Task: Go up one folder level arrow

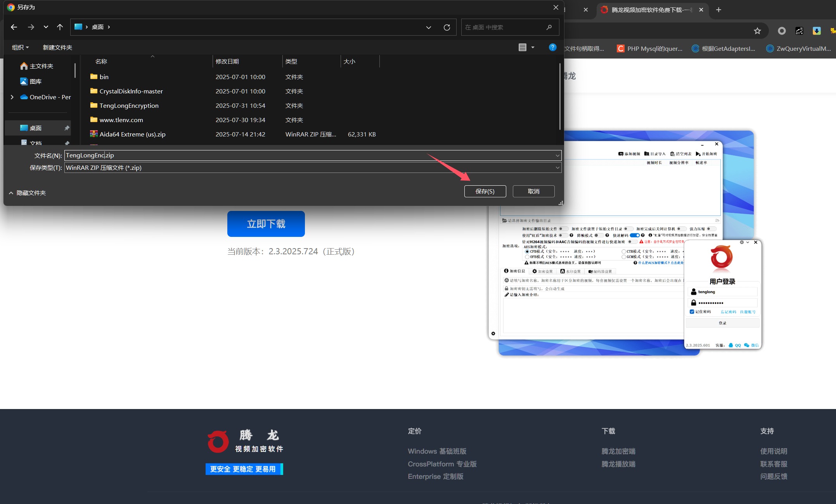Action: pos(60,27)
